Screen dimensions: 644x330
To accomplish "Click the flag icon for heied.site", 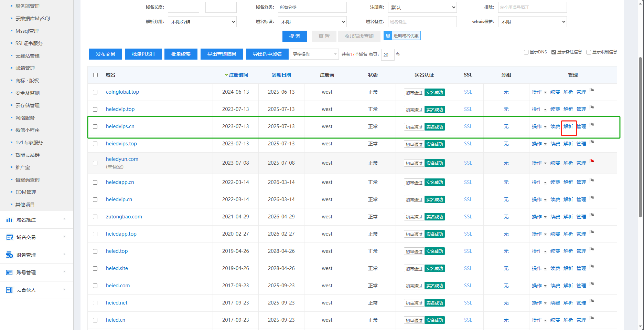I will pyautogui.click(x=592, y=267).
